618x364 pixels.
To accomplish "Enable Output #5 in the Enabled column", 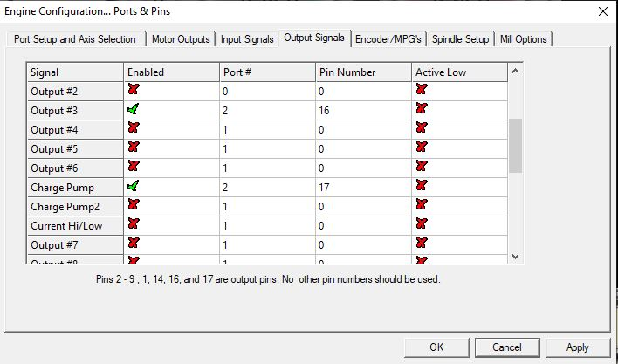I will click(134, 147).
